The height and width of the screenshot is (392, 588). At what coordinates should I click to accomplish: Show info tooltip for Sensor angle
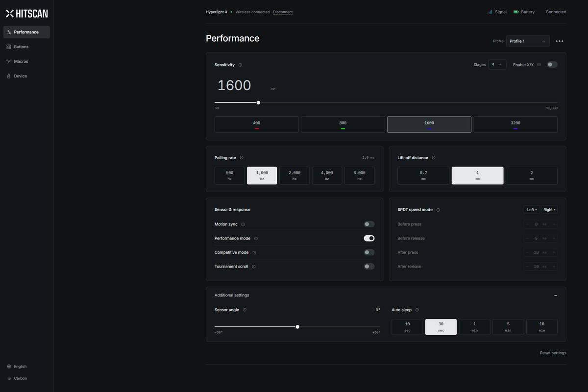coord(245,310)
